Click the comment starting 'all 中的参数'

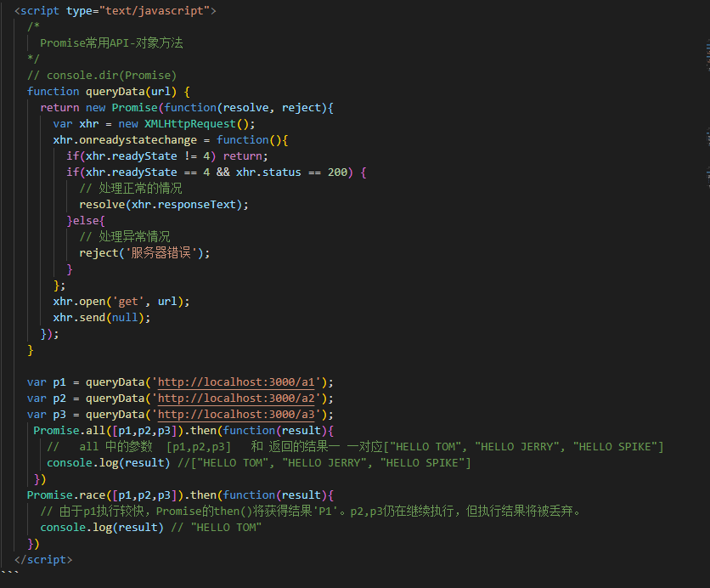(x=356, y=447)
